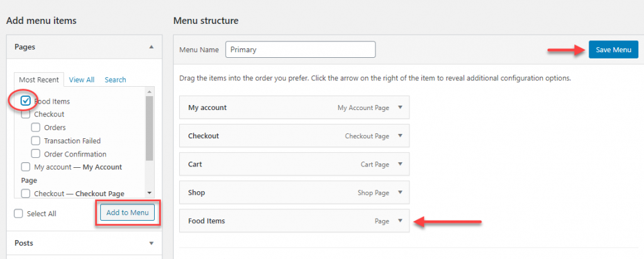Uncheck the Food Items checkbox

click(25, 101)
